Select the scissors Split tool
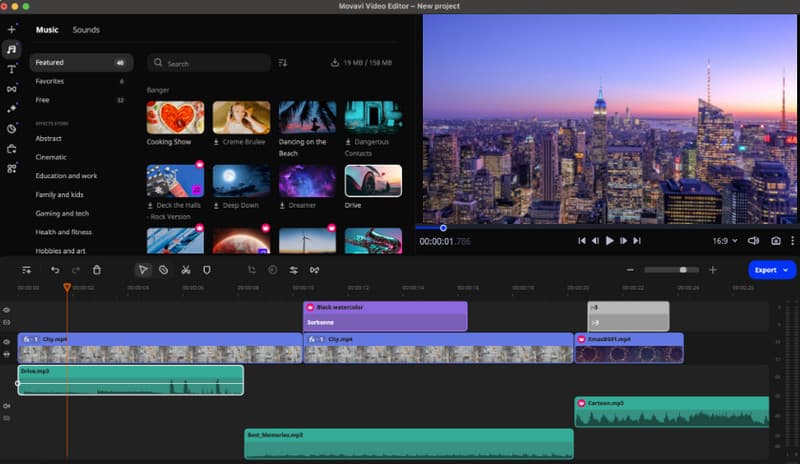The width and height of the screenshot is (800, 464). 185,270
